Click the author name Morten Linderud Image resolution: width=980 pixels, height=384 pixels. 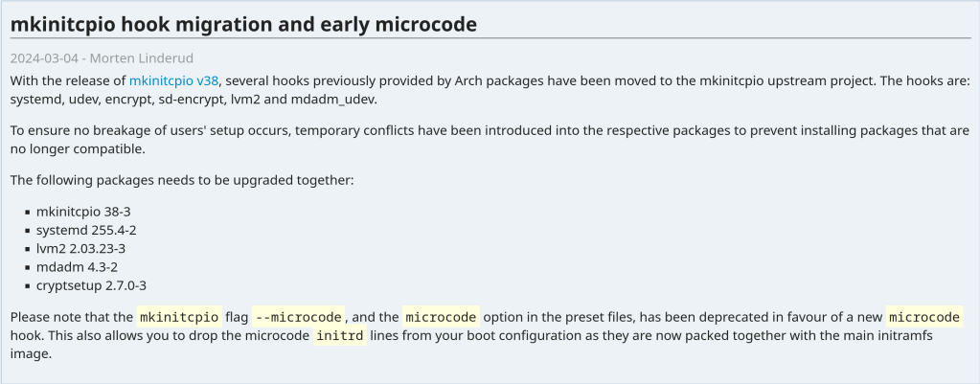(x=142, y=57)
